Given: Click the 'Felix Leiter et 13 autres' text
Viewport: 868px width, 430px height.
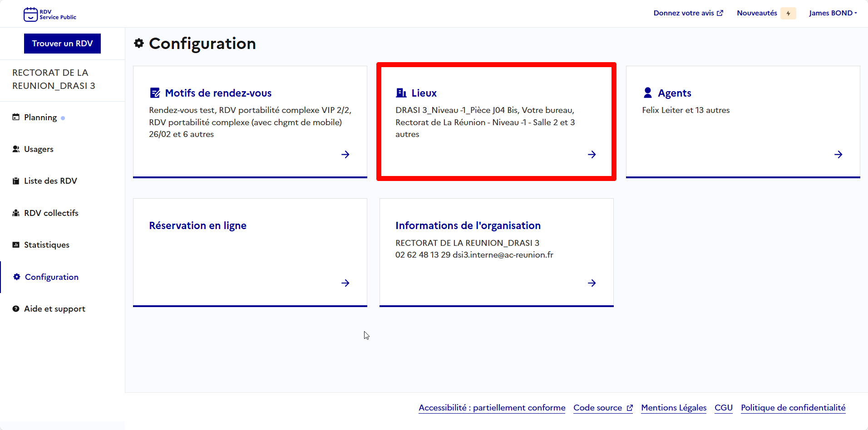Looking at the screenshot, I should click(x=686, y=110).
